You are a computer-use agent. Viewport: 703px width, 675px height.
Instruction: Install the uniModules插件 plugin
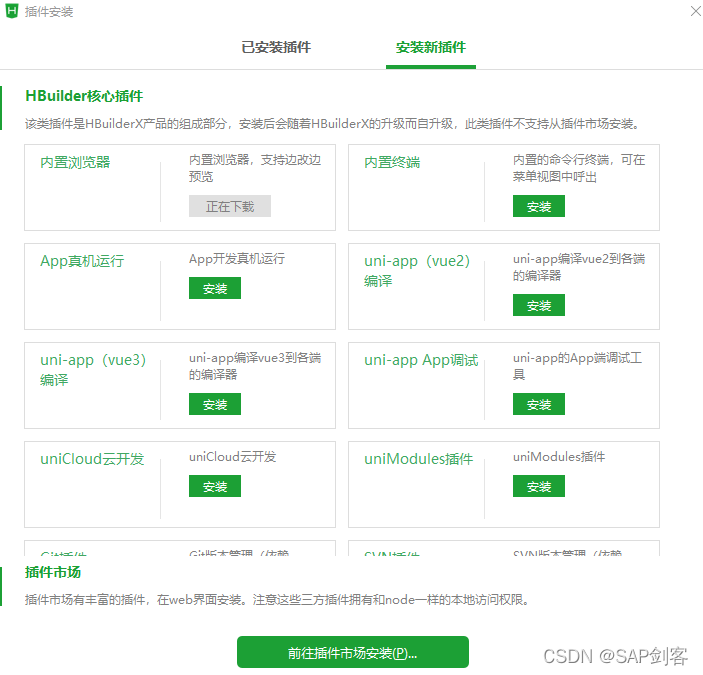(538, 486)
